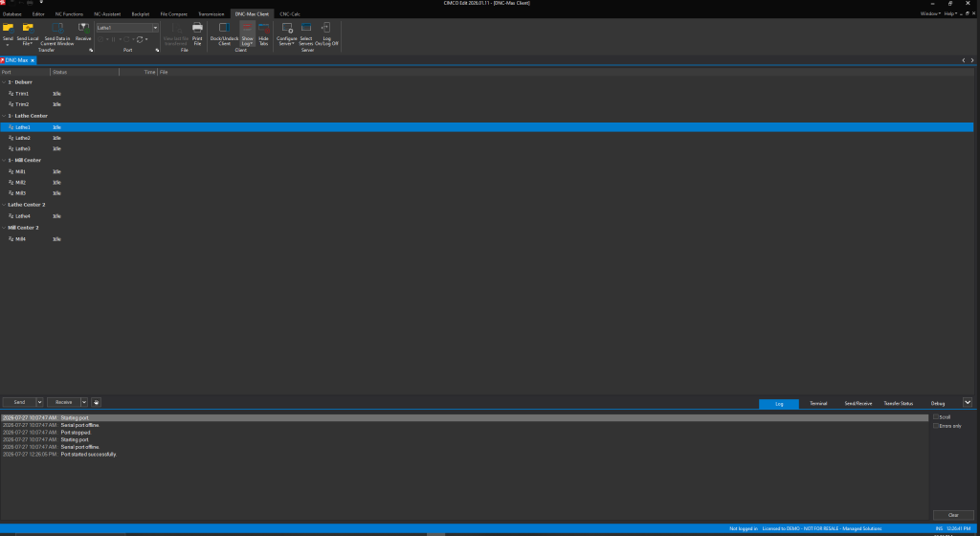Click the Port column header
980x536 pixels.
click(25, 72)
